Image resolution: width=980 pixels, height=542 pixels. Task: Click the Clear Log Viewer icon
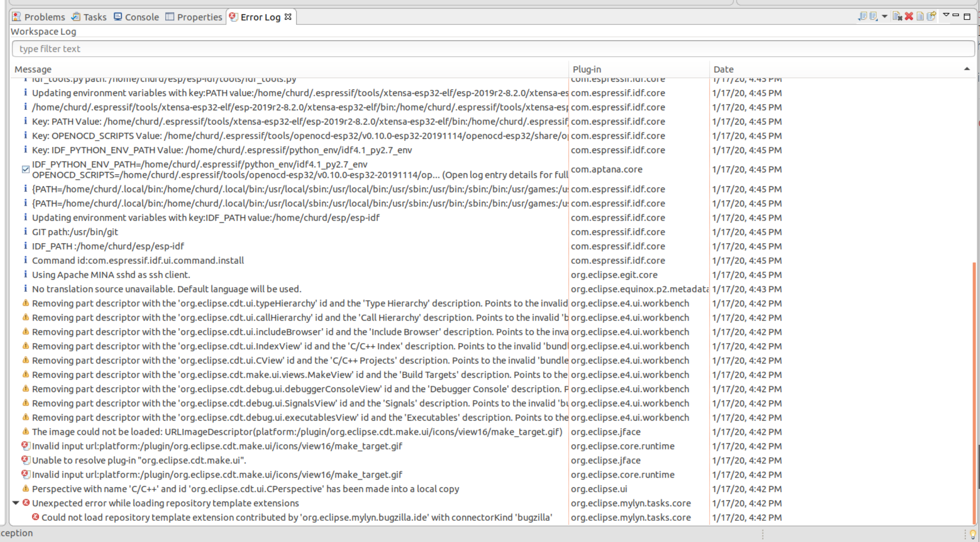pyautogui.click(x=897, y=16)
